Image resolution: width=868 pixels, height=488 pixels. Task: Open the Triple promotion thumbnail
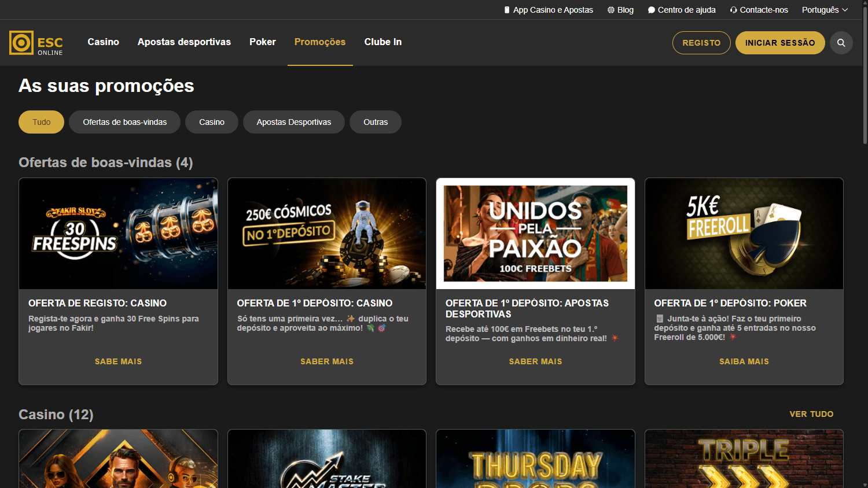coord(744,459)
